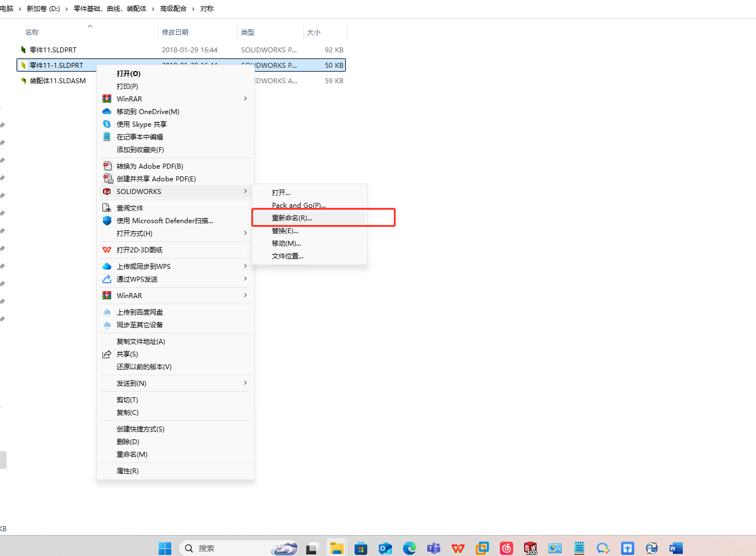This screenshot has height=556, width=756.
Task: Choose 重命名(M) from the context menu
Action: tap(132, 454)
